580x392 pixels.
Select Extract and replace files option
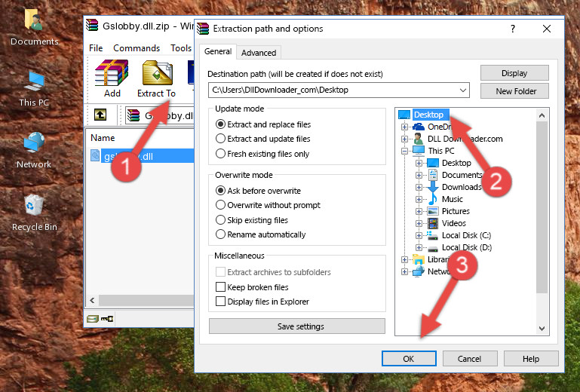[220, 124]
